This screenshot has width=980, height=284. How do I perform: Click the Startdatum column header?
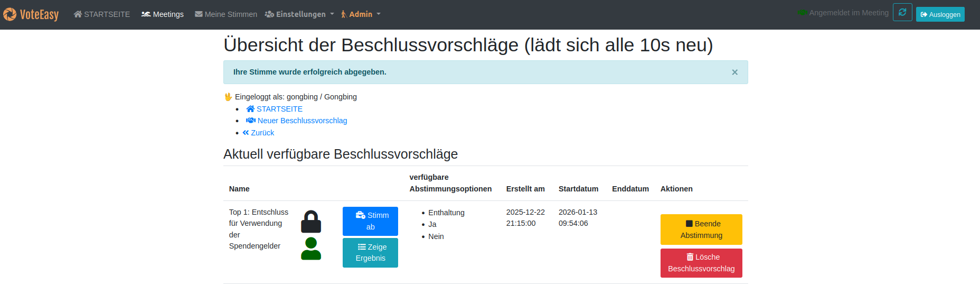pos(579,189)
